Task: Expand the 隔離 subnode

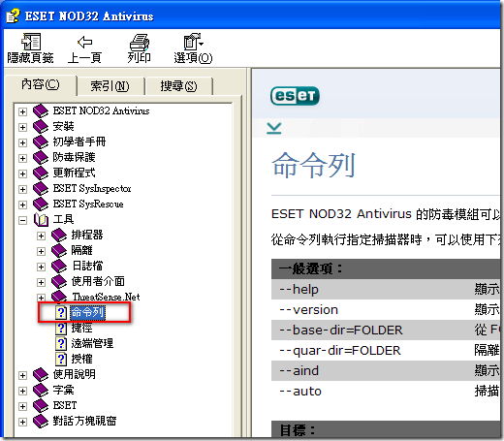Action: (x=41, y=251)
